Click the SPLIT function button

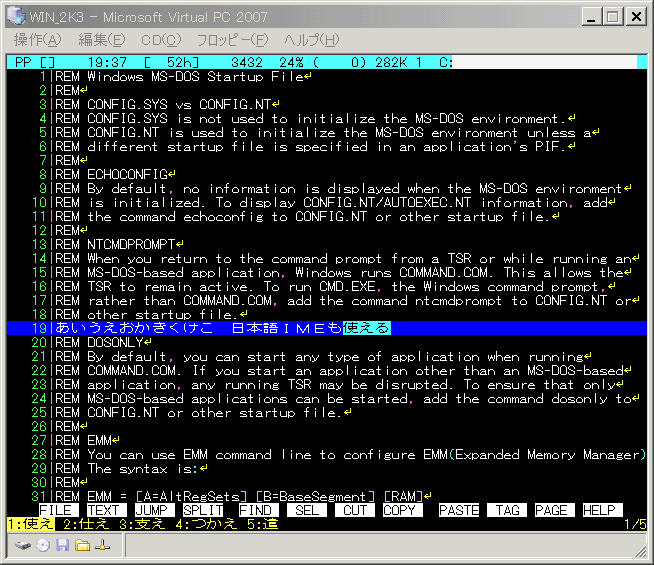click(x=203, y=510)
